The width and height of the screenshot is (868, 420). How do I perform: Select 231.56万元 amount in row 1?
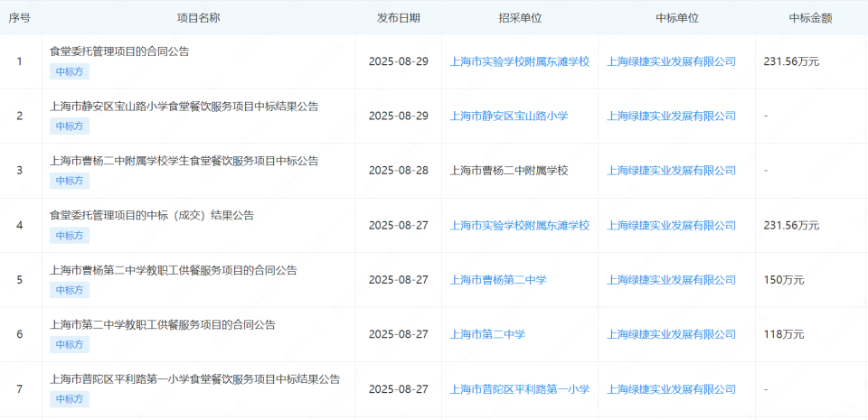coord(792,61)
